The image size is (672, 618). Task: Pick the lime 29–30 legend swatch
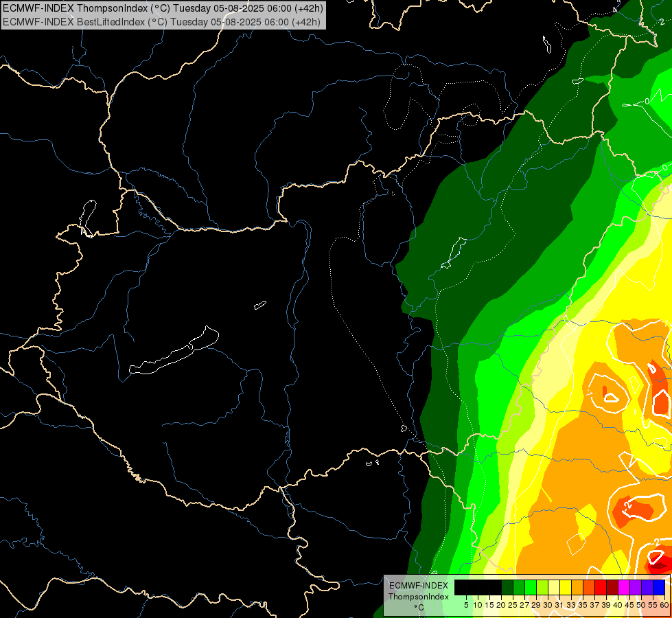pyautogui.click(x=542, y=587)
